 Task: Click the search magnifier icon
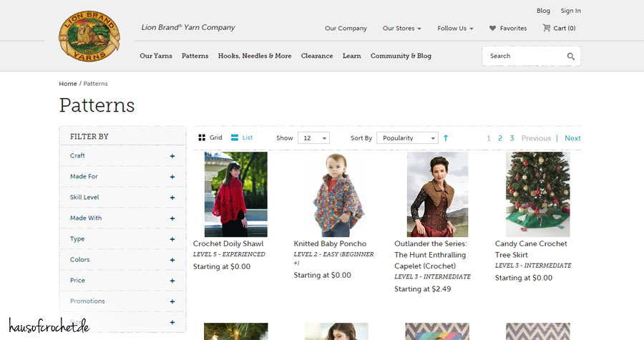pyautogui.click(x=570, y=57)
